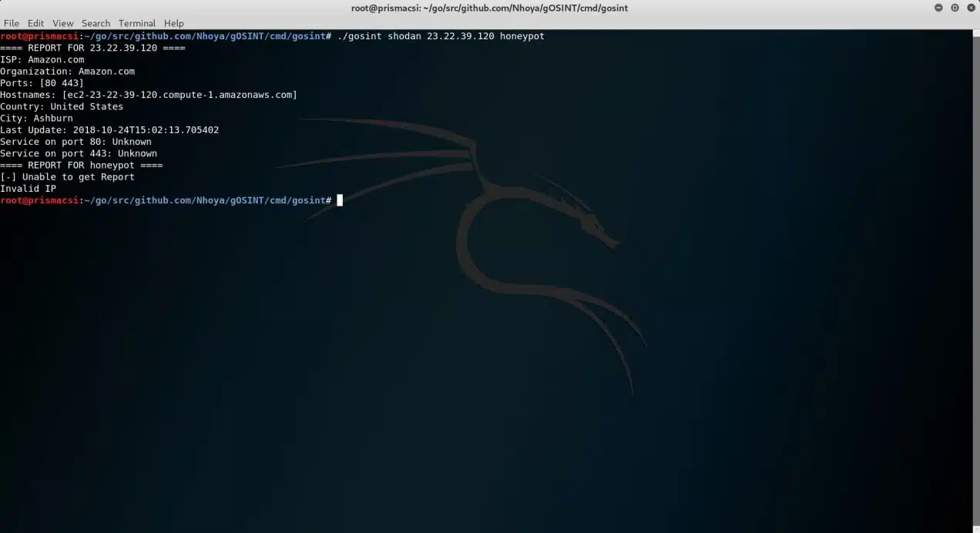Click the gosint shodan command text

[x=441, y=36]
